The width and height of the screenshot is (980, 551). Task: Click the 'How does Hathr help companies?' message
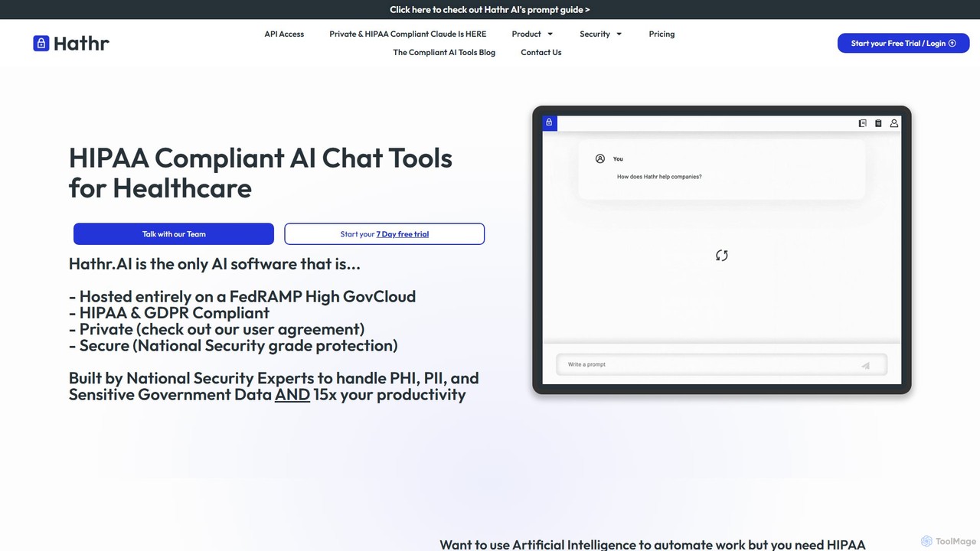tap(659, 177)
